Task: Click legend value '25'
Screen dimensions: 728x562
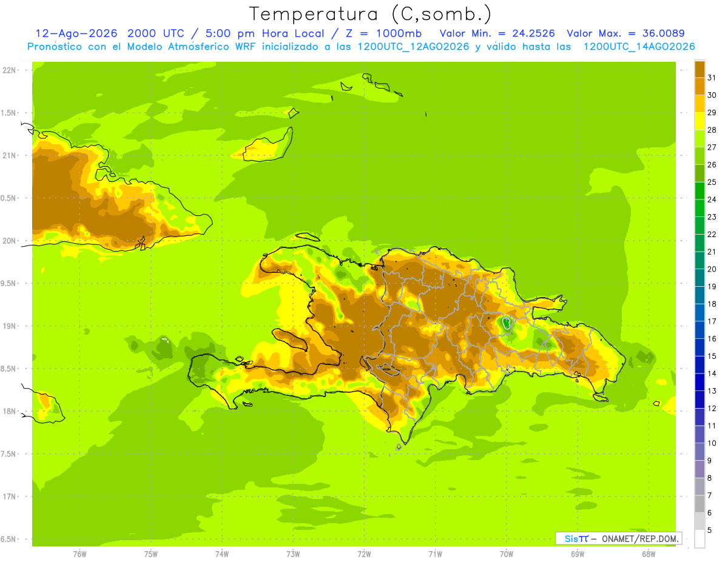Action: point(712,182)
